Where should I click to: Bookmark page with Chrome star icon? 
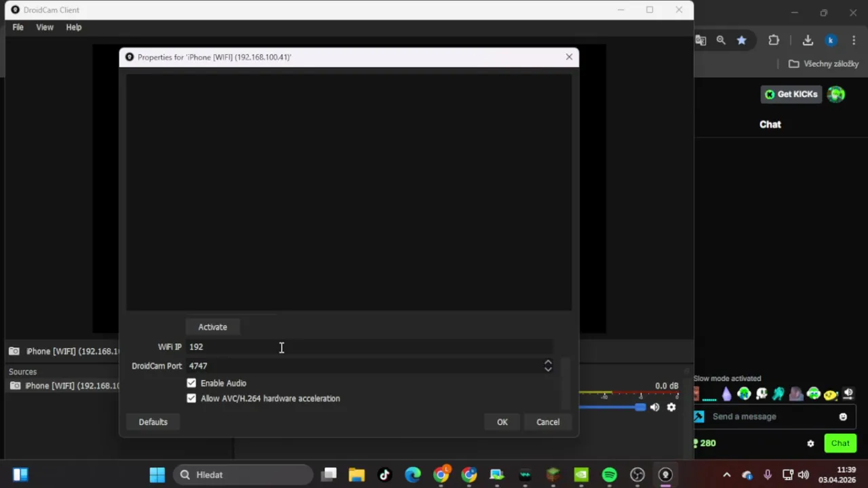742,40
